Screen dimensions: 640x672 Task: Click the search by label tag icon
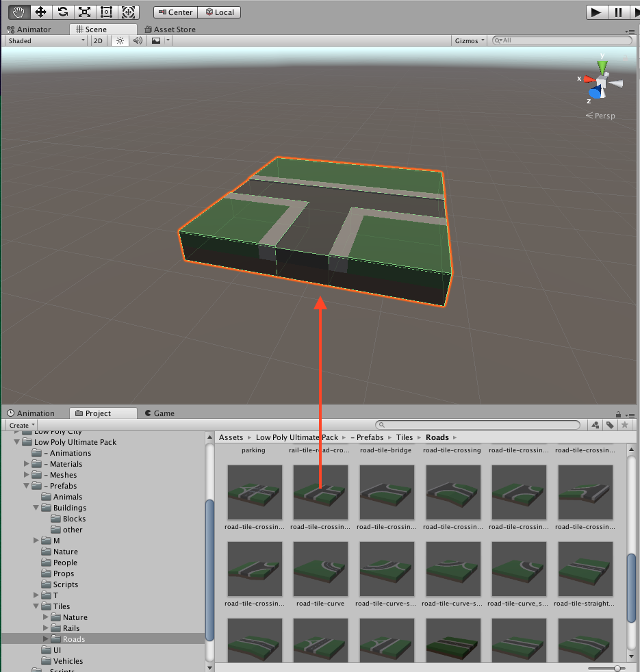click(x=609, y=425)
